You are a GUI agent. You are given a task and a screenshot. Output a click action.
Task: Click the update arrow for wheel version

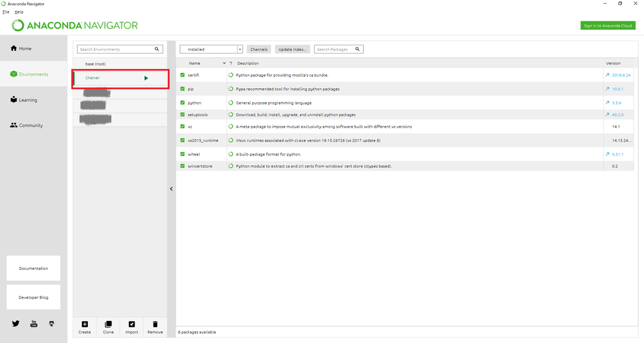[607, 154]
